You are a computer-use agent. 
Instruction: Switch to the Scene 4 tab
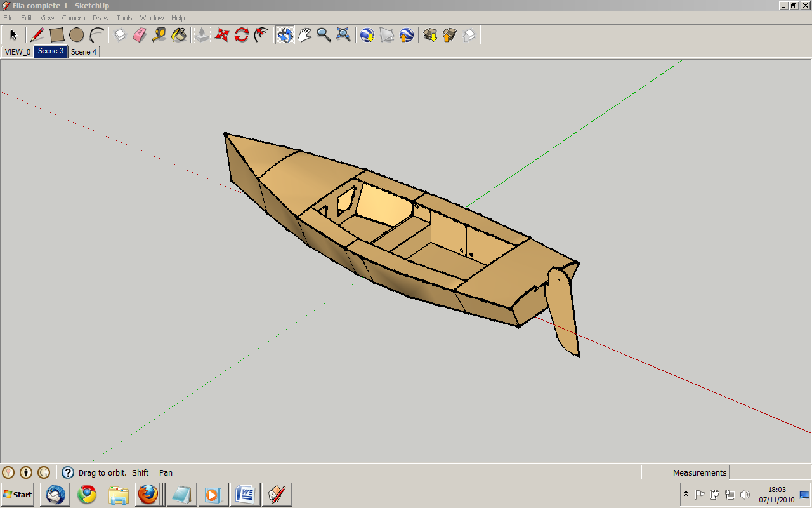[83, 51]
